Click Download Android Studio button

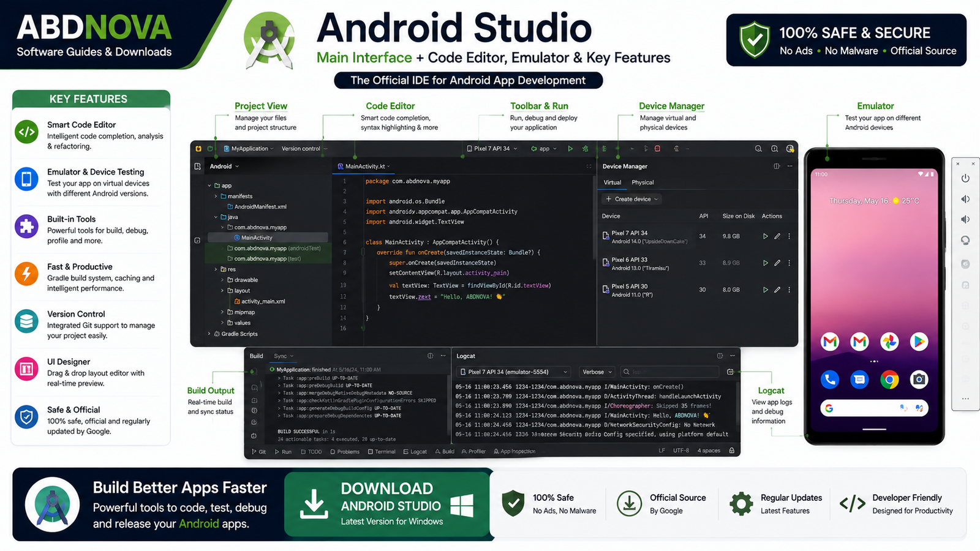387,504
